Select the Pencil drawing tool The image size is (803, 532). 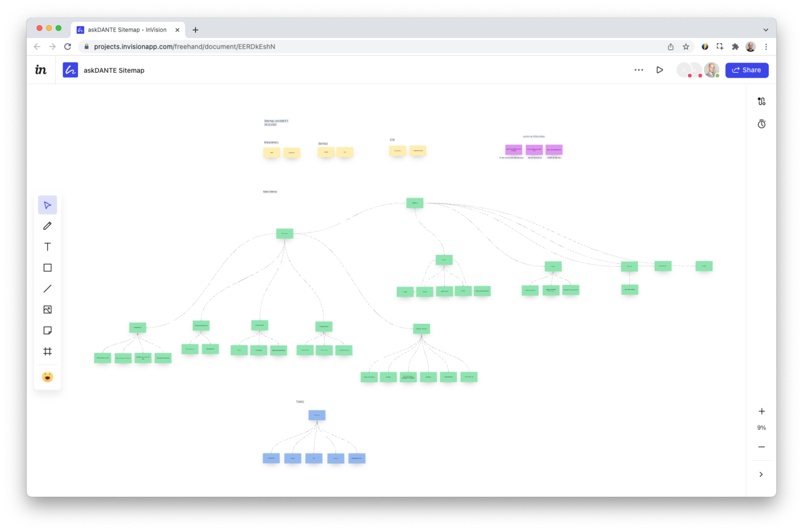[x=48, y=226]
